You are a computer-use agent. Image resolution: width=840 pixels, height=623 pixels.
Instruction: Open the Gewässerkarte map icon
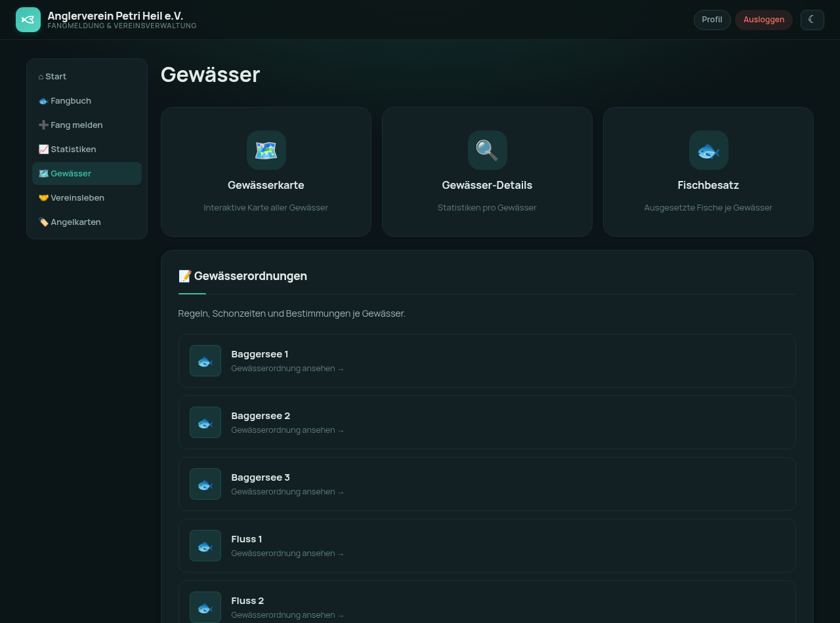tap(266, 150)
